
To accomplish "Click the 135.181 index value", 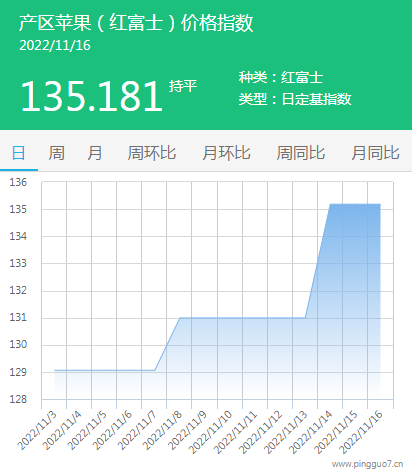I will point(92,96).
